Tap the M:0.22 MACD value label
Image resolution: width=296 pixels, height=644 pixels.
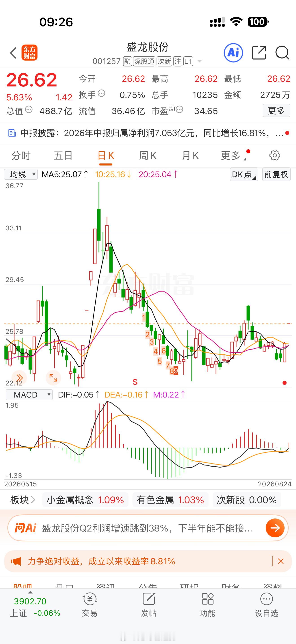click(x=169, y=395)
